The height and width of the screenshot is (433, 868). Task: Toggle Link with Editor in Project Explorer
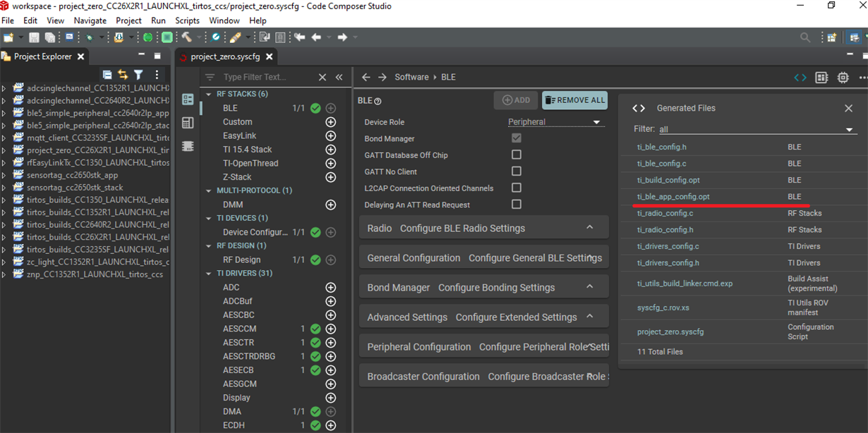123,74
